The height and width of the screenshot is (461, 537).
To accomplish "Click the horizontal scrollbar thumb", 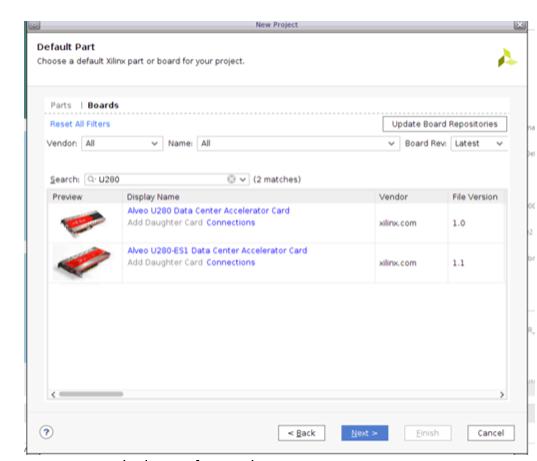I will tap(91, 394).
